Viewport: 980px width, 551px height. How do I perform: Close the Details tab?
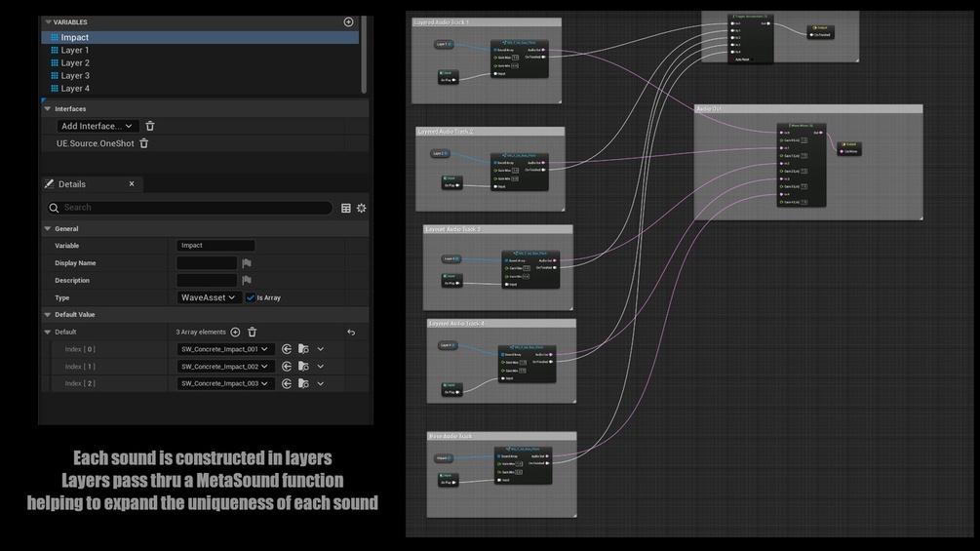point(132,183)
